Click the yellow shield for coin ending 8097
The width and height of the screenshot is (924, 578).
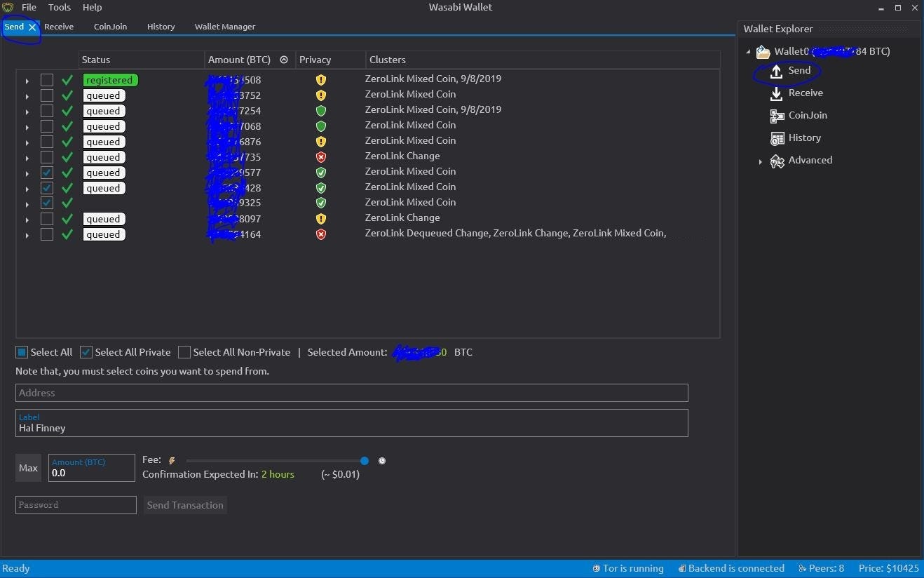tap(321, 219)
